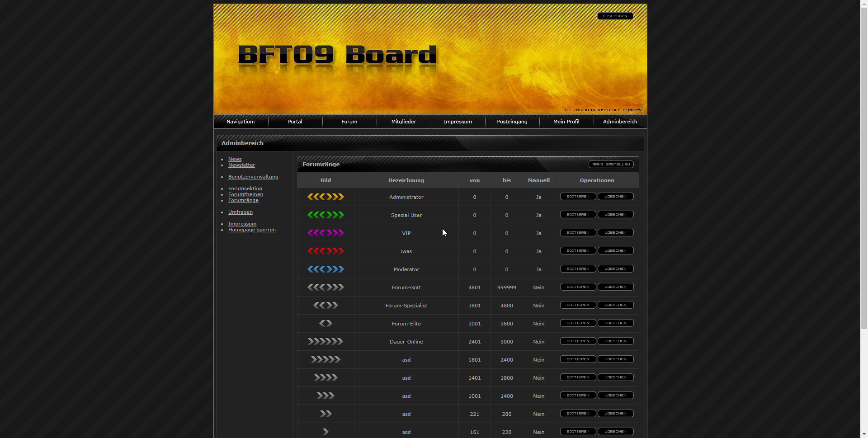Open Mitglieder in the navigation bar

click(x=403, y=122)
